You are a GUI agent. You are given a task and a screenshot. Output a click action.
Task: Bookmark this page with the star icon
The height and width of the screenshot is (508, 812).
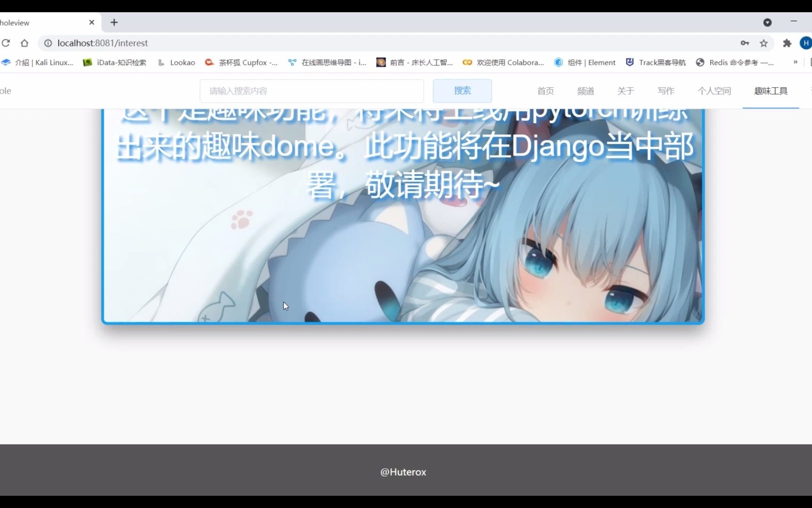click(x=764, y=43)
